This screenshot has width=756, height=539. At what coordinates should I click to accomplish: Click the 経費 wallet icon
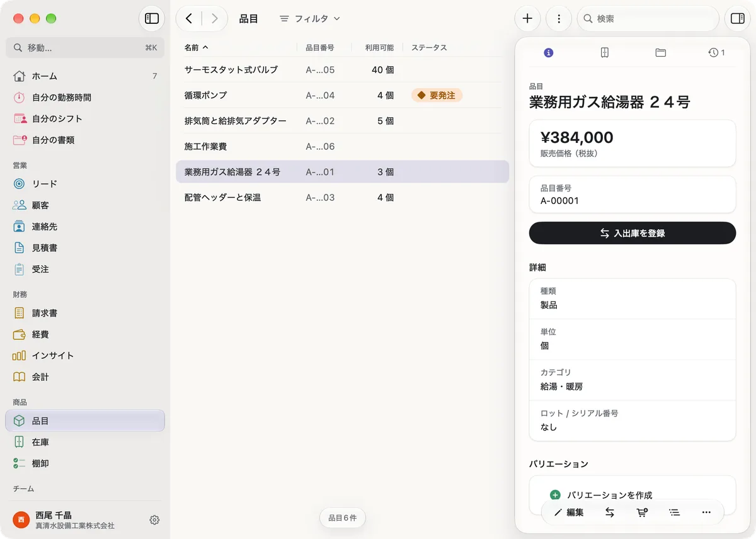pyautogui.click(x=20, y=334)
